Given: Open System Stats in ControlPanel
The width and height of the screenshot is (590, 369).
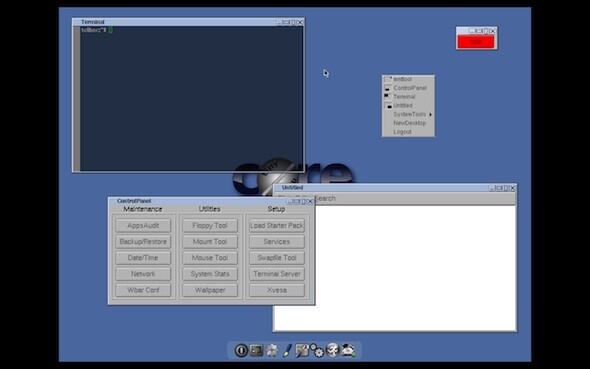Looking at the screenshot, I should pyautogui.click(x=210, y=274).
